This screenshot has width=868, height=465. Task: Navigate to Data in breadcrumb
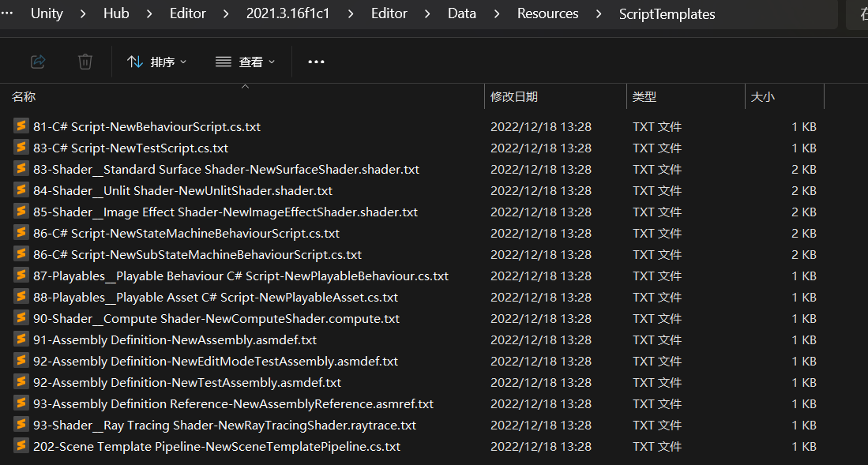[x=462, y=14]
